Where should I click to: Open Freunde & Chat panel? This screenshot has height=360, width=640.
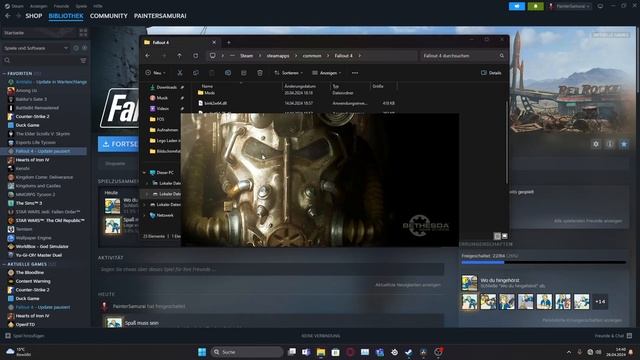click(x=613, y=336)
